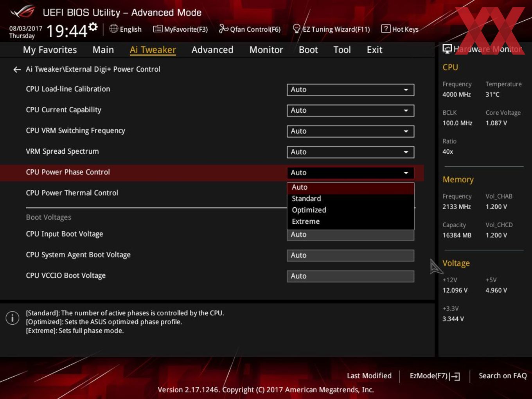
Task: Switch to the Main tab
Action: click(103, 50)
